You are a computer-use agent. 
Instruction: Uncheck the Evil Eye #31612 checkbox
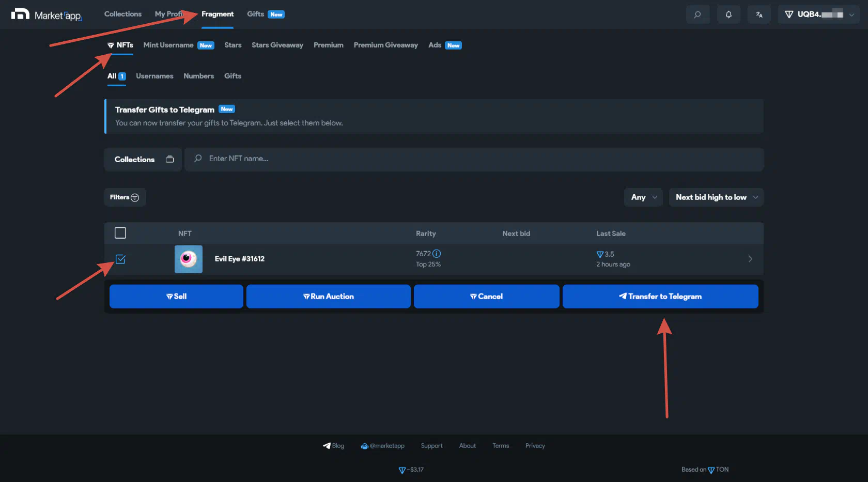coord(120,259)
